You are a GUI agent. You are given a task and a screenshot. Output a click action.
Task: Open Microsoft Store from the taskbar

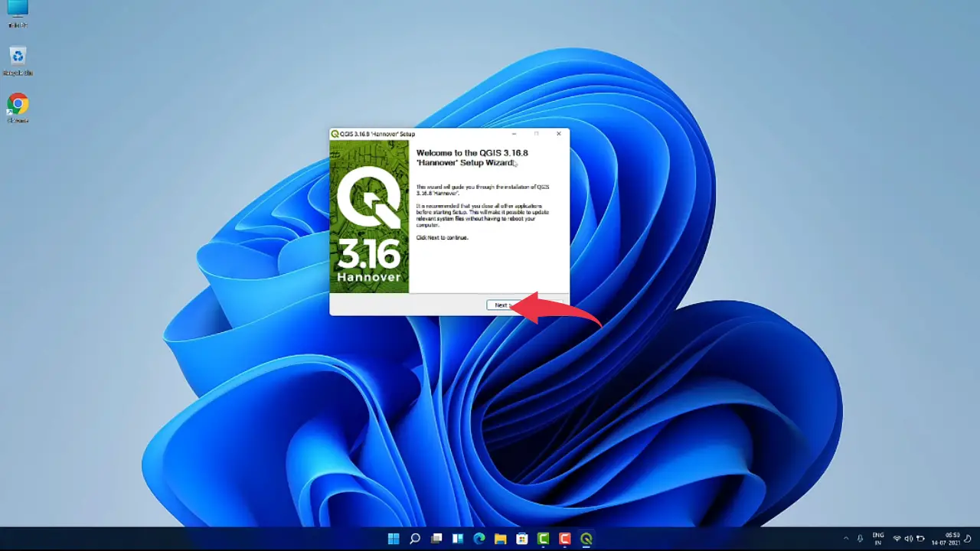(x=522, y=539)
